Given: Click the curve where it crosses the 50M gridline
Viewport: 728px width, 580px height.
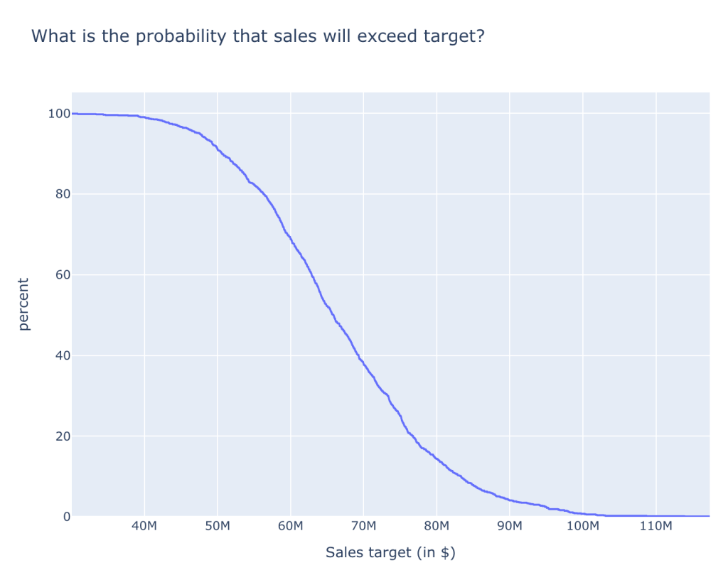Looking at the screenshot, I should pos(218,149).
